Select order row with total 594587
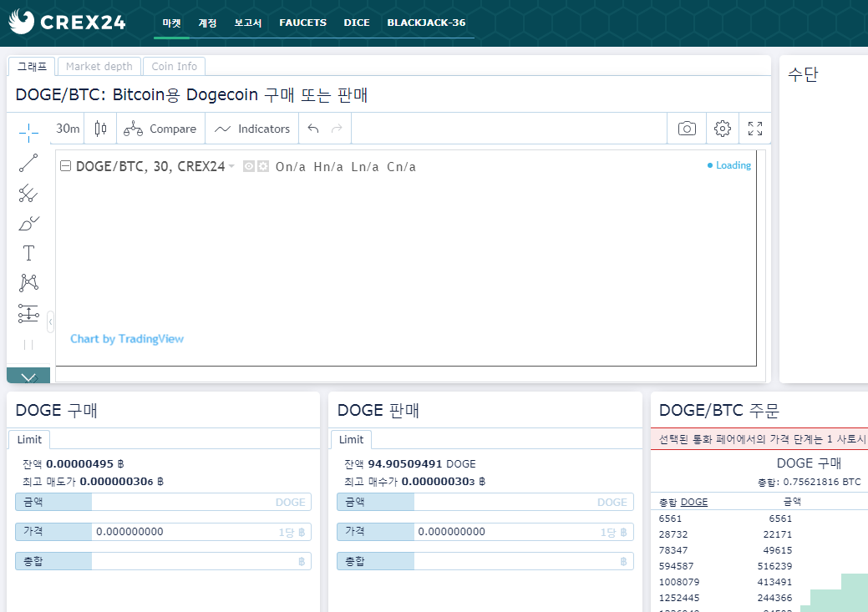The height and width of the screenshot is (612, 868). 759,566
